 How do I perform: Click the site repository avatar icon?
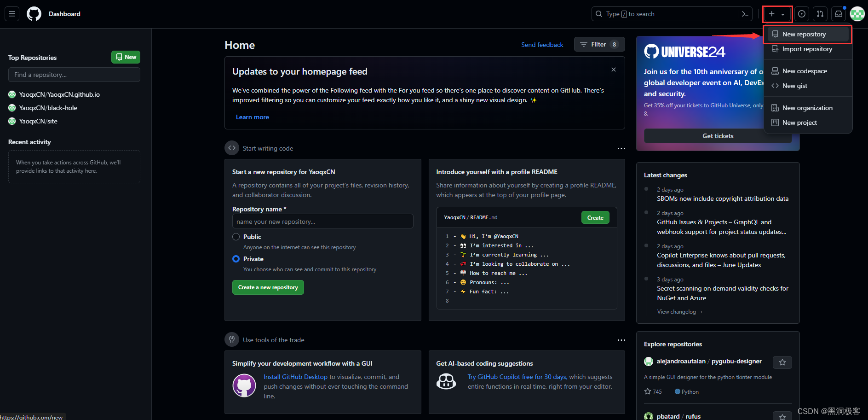pos(12,121)
